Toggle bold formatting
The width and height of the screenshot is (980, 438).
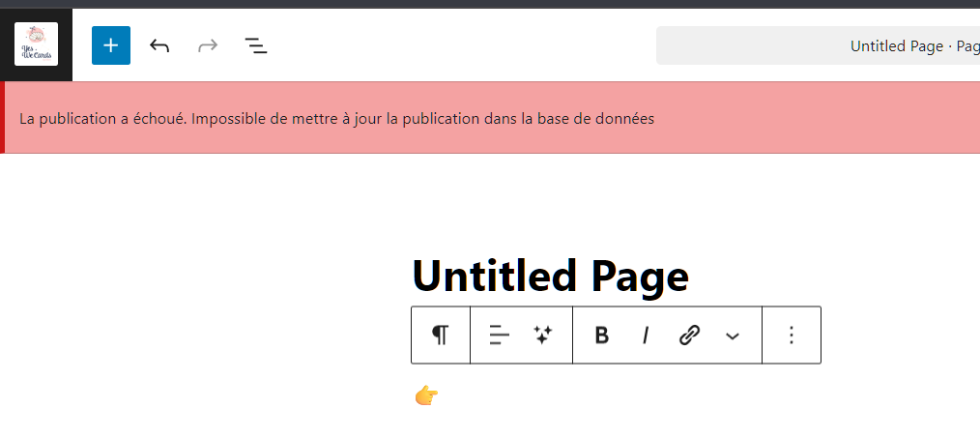pyautogui.click(x=601, y=336)
